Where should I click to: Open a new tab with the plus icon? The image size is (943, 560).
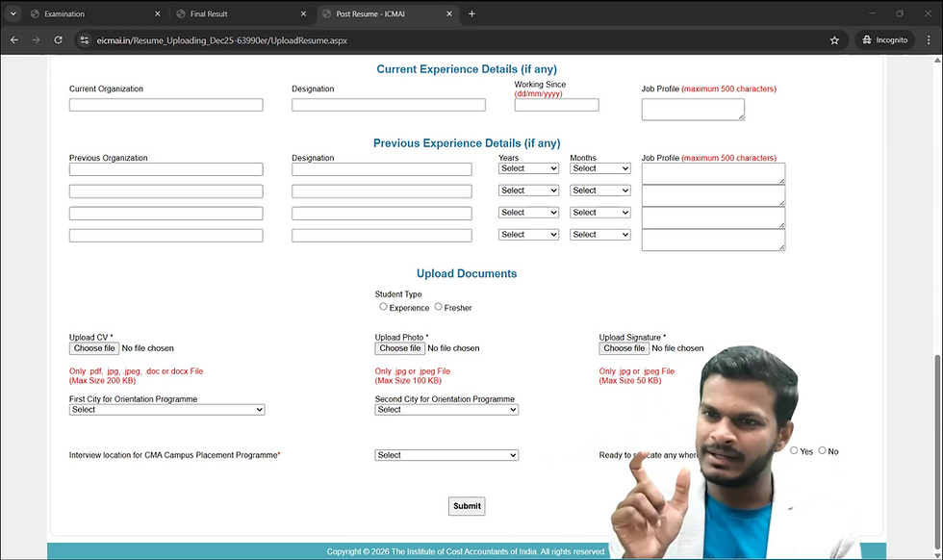(x=471, y=13)
